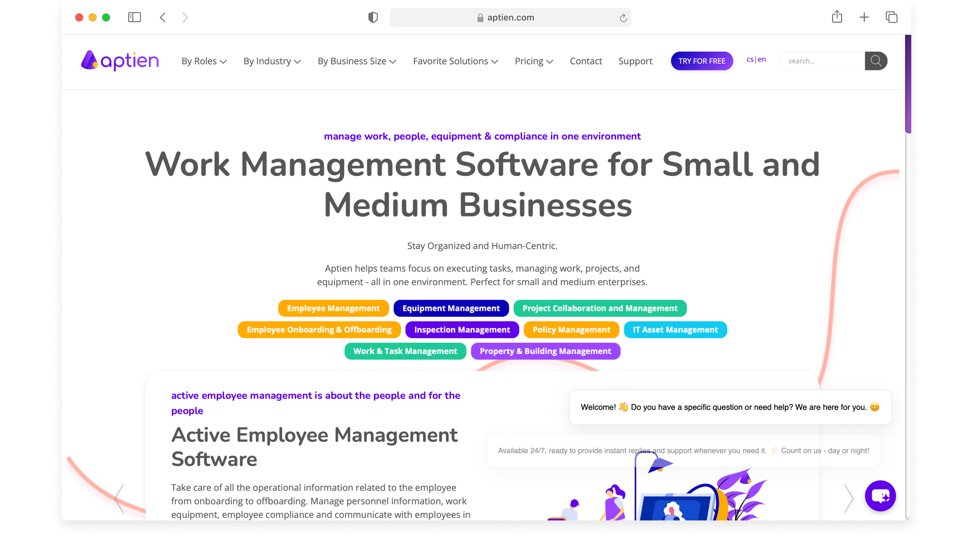This screenshot has height=560, width=973.
Task: Open the Support menu item
Action: 635,61
